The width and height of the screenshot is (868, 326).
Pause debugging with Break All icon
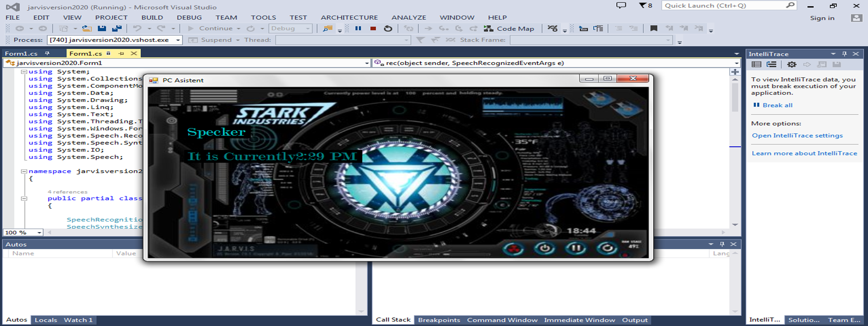click(x=358, y=29)
